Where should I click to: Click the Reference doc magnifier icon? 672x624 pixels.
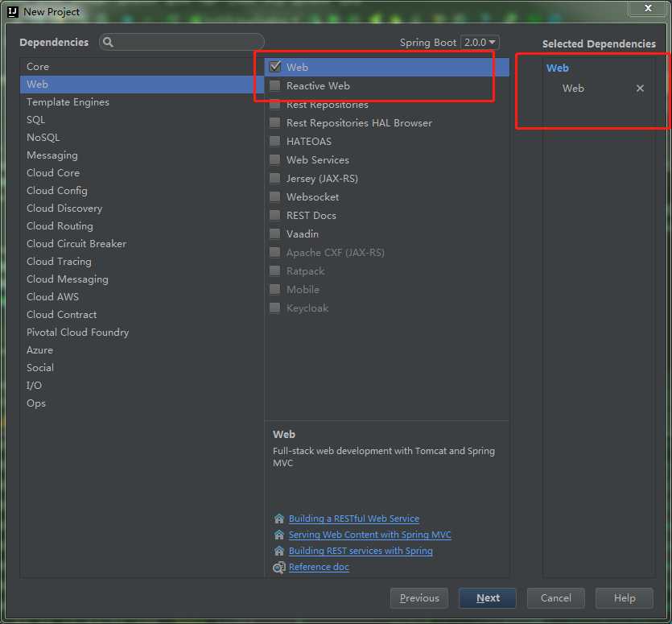point(279,568)
